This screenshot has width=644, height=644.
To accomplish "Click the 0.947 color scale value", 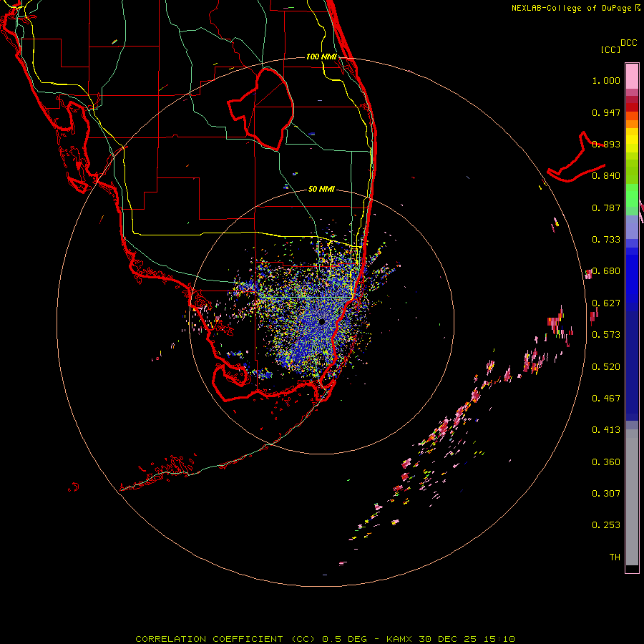I will pos(606,112).
